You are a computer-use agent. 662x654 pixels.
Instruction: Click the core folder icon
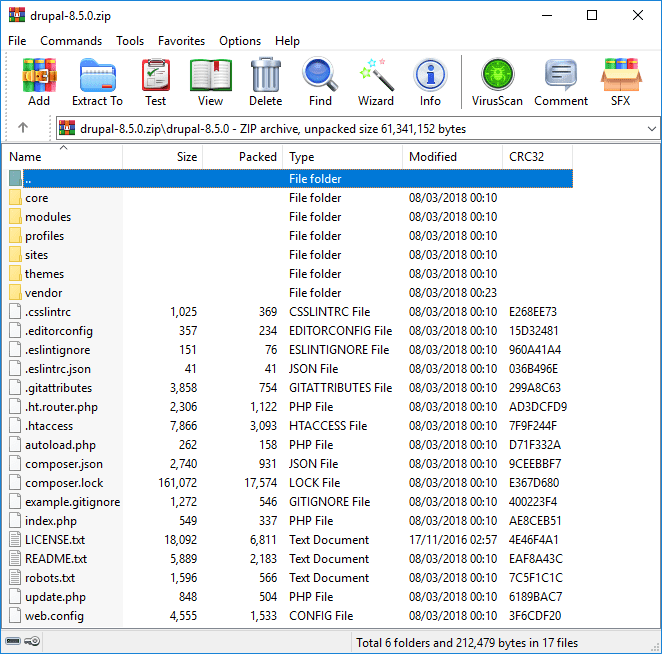(x=15, y=197)
